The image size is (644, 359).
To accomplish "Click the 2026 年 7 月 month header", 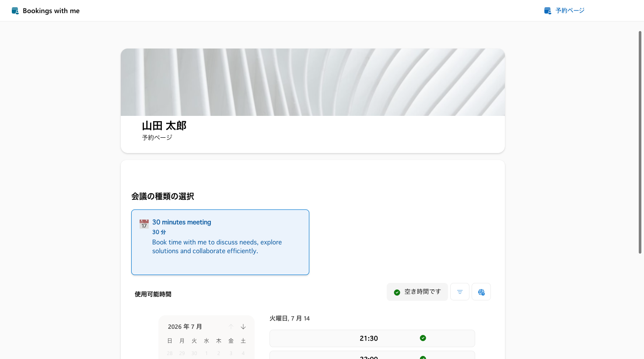I will [x=185, y=327].
